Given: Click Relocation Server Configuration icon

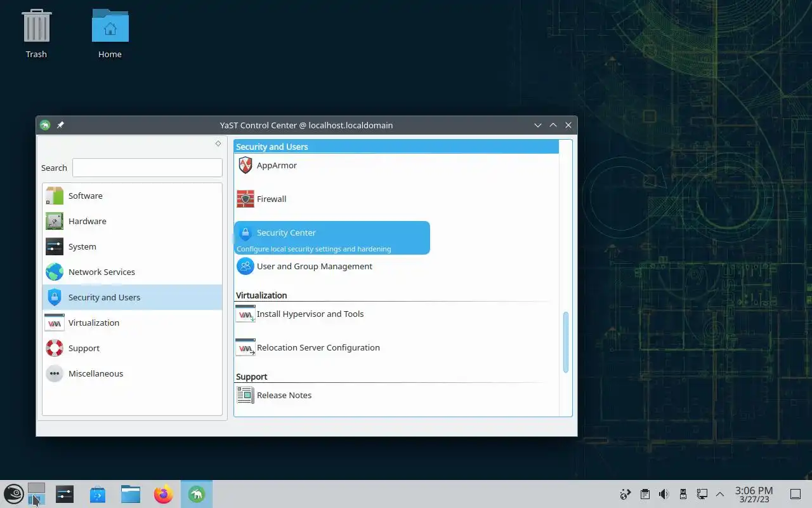Looking at the screenshot, I should point(246,347).
